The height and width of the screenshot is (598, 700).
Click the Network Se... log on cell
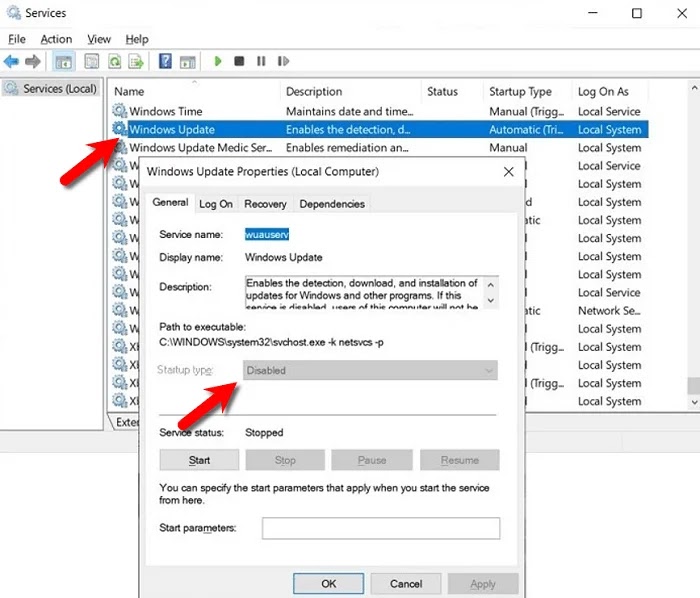tap(609, 311)
